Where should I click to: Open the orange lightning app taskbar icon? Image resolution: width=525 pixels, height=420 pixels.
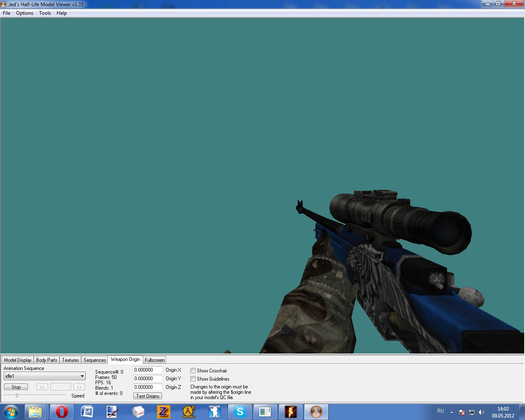pos(291,412)
